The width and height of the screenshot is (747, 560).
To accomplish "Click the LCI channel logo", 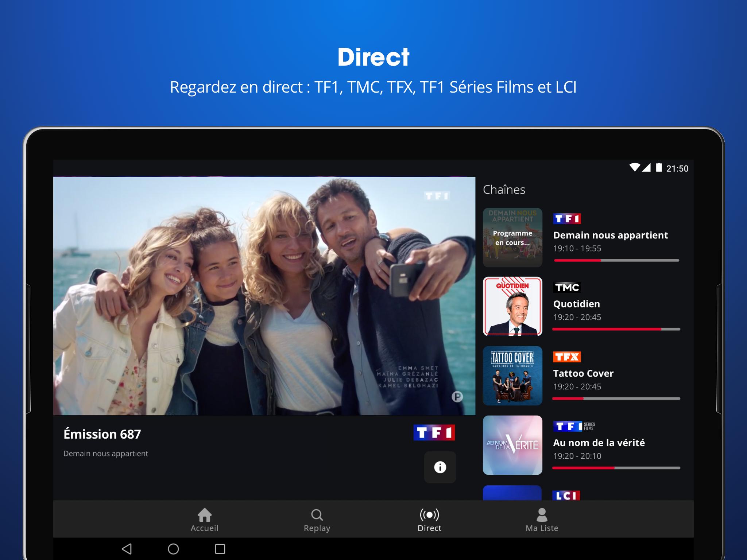I will click(566, 495).
